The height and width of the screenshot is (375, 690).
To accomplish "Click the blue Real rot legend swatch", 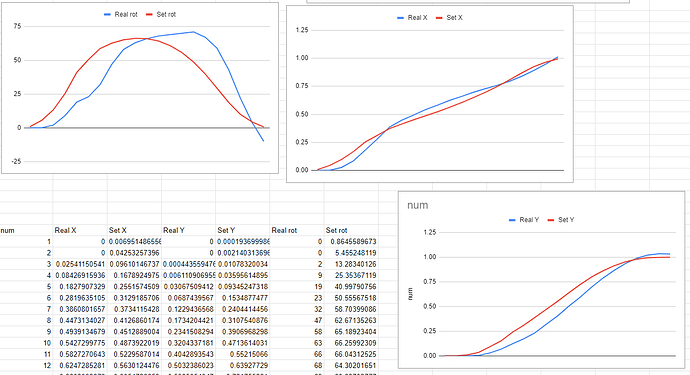I will pos(107,15).
